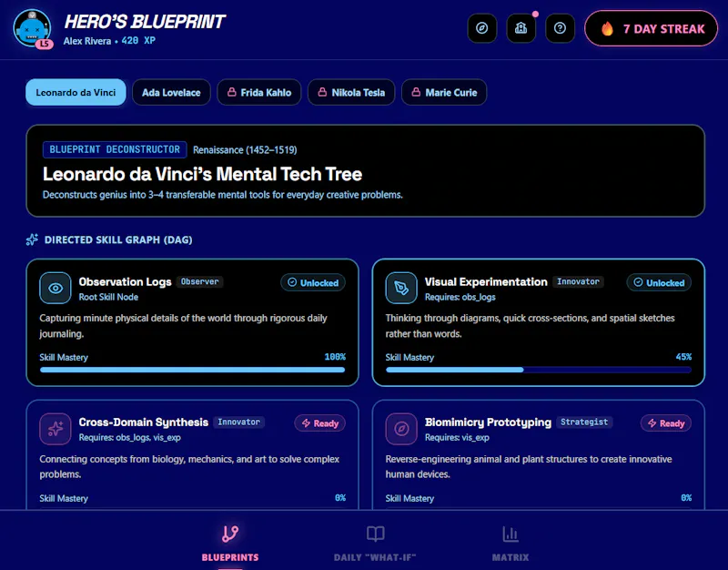Click the 45% mastery value
The width and height of the screenshot is (728, 570).
683,357
